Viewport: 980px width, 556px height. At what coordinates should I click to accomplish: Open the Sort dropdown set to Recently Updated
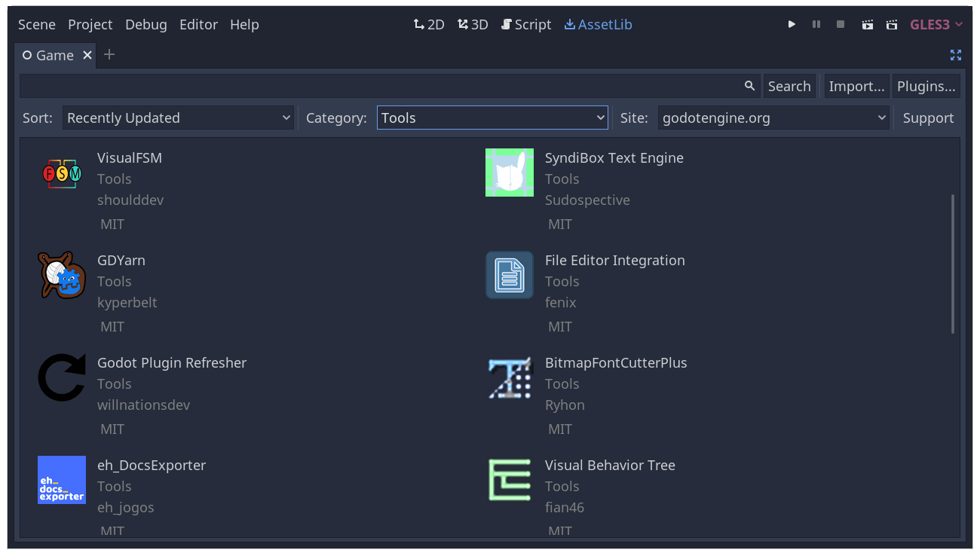[178, 118]
